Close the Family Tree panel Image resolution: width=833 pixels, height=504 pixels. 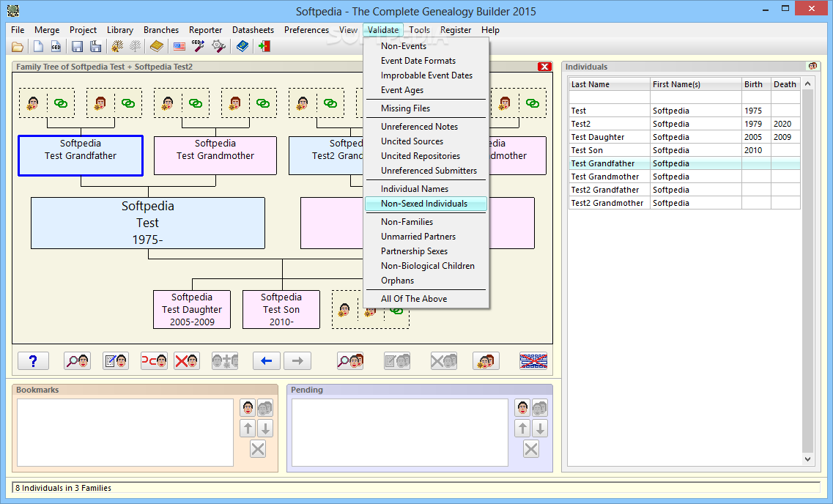click(x=544, y=67)
